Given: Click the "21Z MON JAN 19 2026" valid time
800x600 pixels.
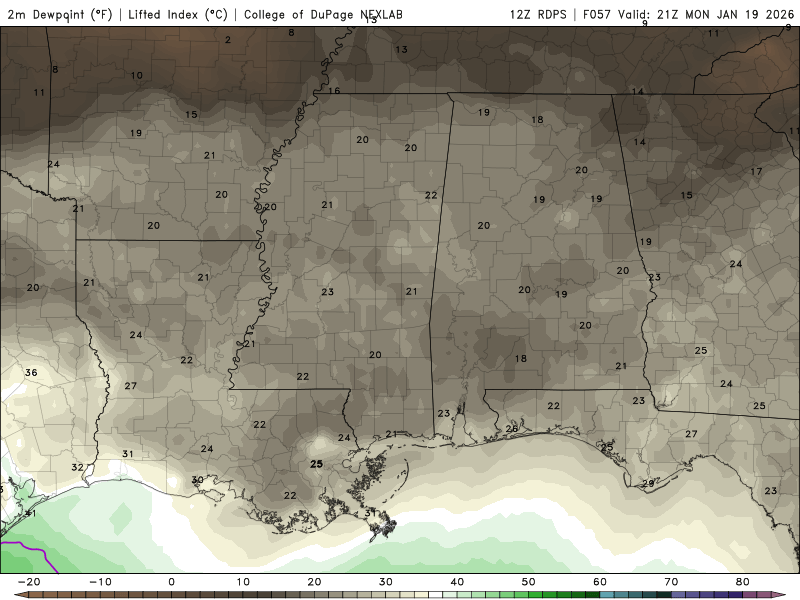Looking at the screenshot, I should coord(726,15).
